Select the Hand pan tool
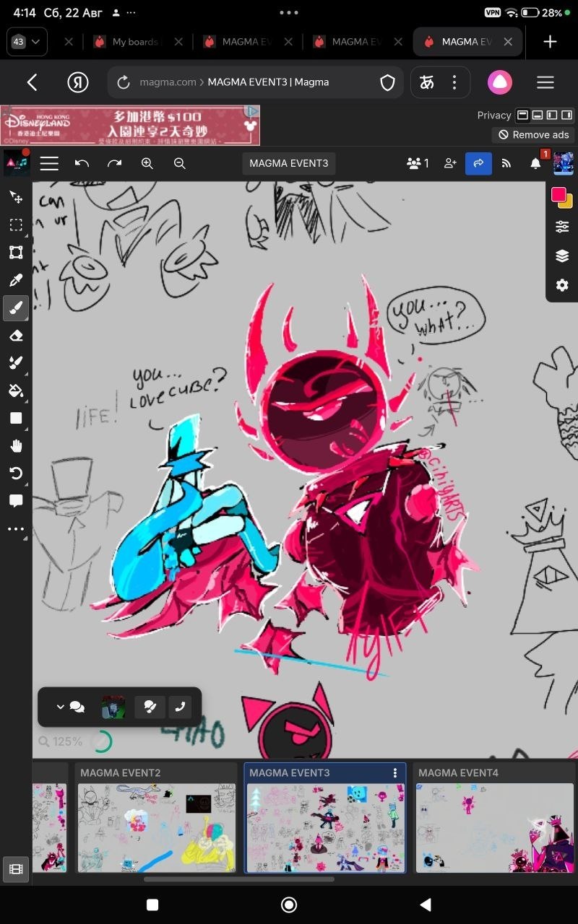This screenshot has width=578, height=924. 16,446
